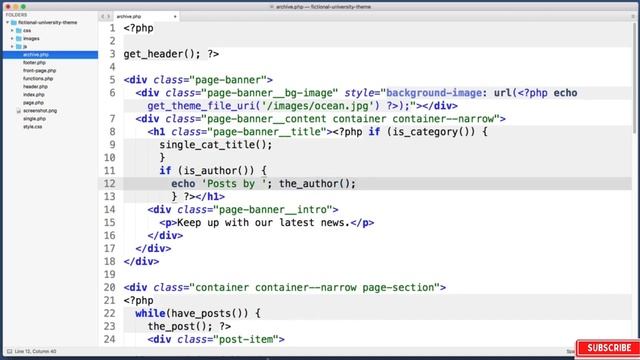Collapse the fictional-university-theme root folder
Screen dimensions: 640x360
[x=8, y=22]
